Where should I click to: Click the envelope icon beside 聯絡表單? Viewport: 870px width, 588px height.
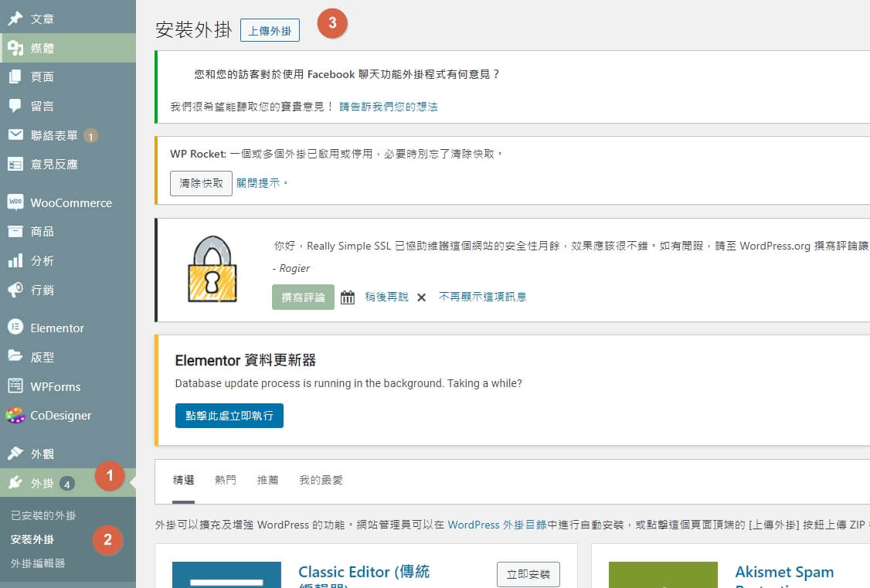pos(15,134)
